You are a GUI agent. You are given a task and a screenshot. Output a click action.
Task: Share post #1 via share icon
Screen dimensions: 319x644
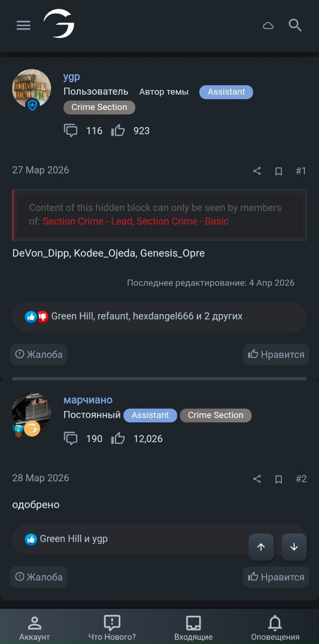coord(257,171)
